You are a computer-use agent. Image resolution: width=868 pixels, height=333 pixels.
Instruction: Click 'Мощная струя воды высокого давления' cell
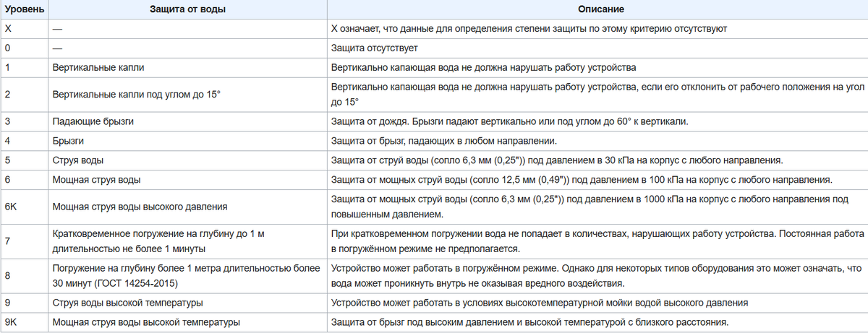point(187,207)
